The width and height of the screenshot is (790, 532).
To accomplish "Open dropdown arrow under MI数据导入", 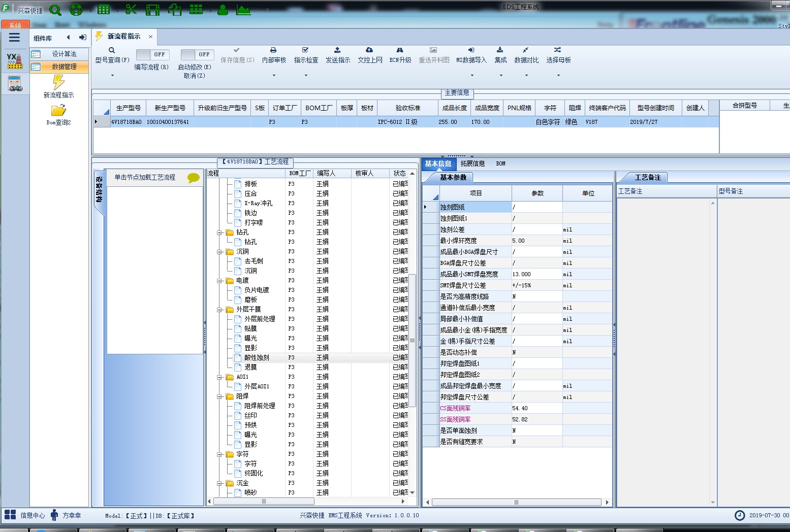I will point(472,76).
